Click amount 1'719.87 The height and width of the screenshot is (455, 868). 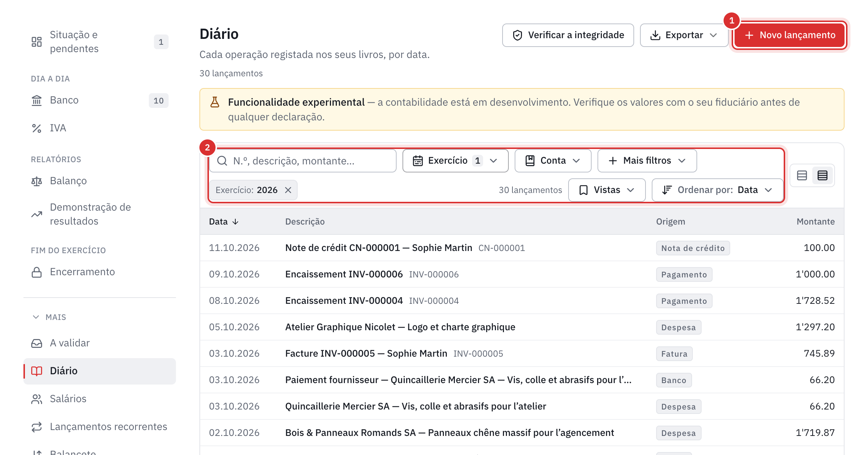815,433
